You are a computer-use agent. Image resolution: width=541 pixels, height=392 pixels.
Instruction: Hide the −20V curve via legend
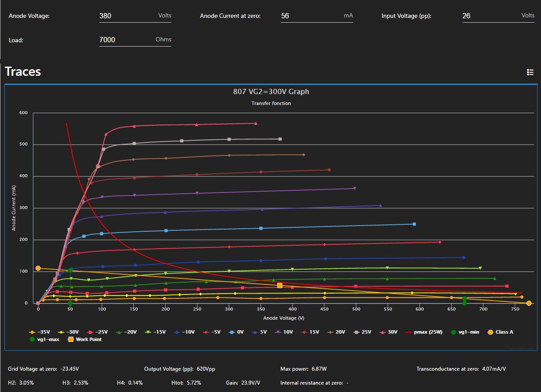click(126, 332)
